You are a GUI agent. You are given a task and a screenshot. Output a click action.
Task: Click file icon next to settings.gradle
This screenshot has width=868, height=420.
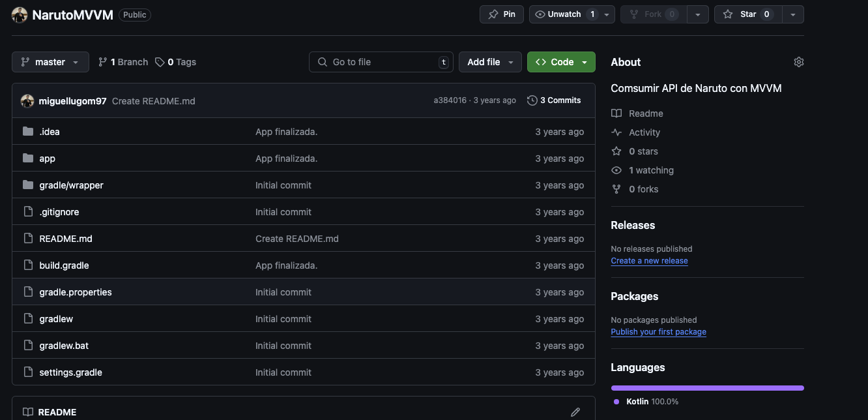pyautogui.click(x=28, y=372)
